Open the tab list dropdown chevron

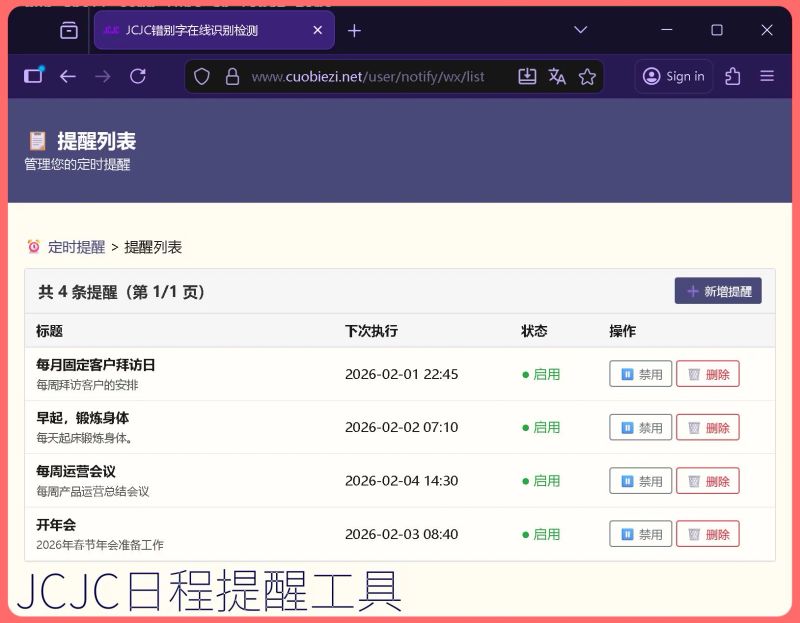580,30
